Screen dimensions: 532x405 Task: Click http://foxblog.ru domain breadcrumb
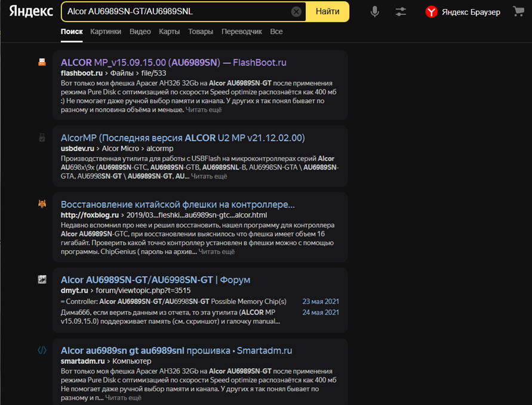pyautogui.click(x=90, y=215)
